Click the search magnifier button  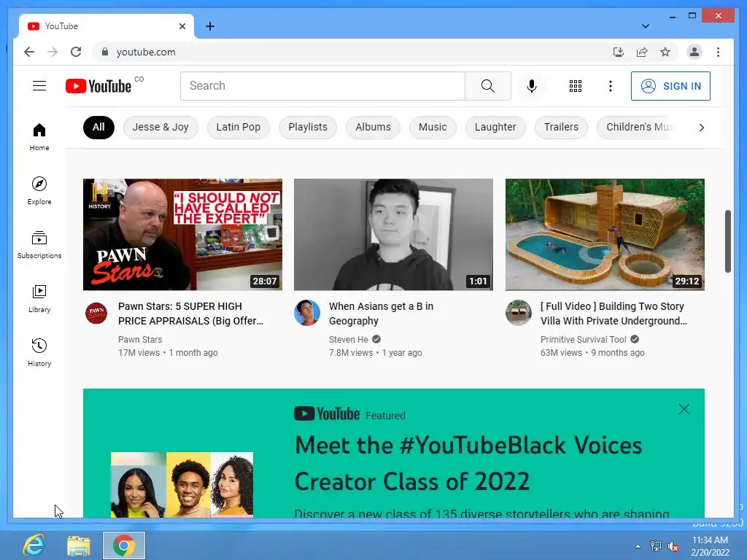click(x=488, y=86)
